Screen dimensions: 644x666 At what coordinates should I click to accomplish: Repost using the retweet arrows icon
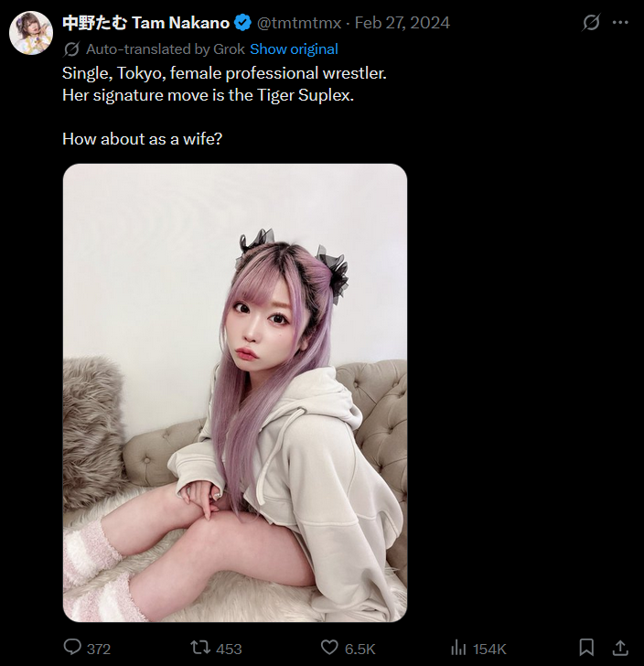[x=199, y=648]
